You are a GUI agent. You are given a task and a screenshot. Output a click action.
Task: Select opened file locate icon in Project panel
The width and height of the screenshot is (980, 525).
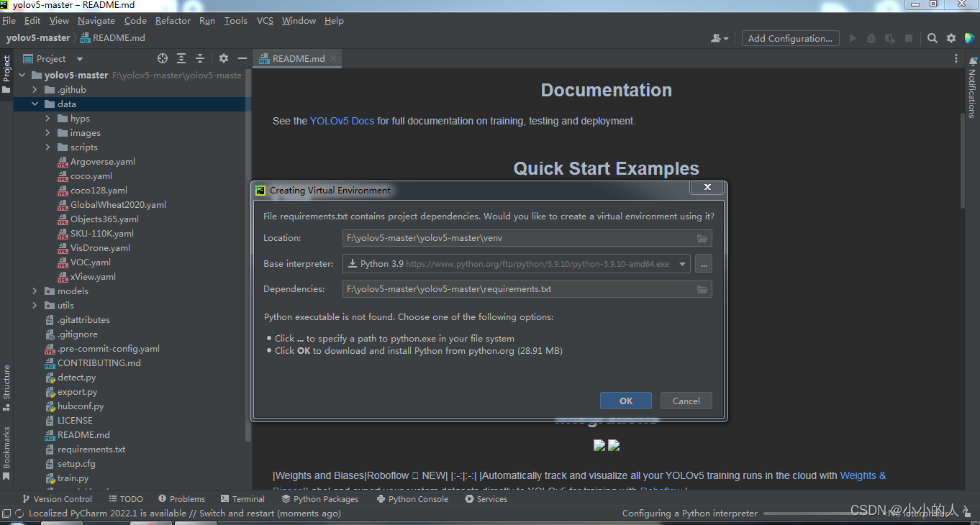coord(163,58)
